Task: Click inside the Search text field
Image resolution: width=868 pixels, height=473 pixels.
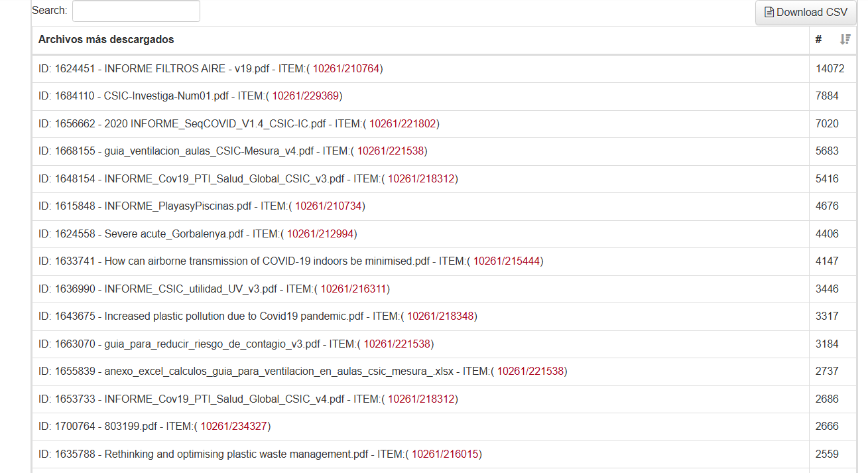Action: coord(136,11)
